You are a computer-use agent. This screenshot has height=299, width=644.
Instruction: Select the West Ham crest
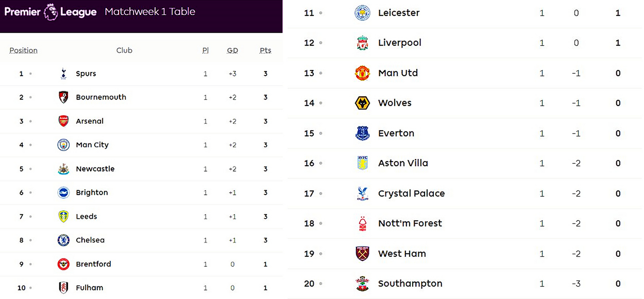(x=362, y=253)
